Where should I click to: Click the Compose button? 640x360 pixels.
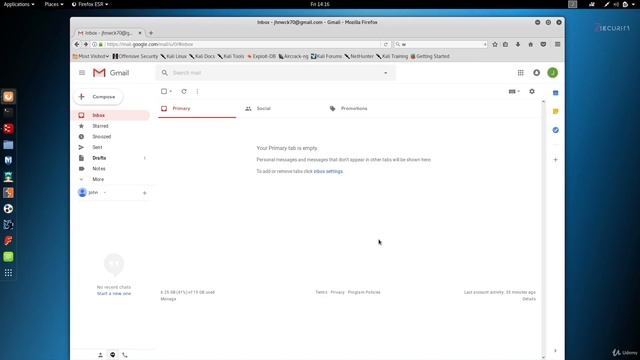pos(98,97)
